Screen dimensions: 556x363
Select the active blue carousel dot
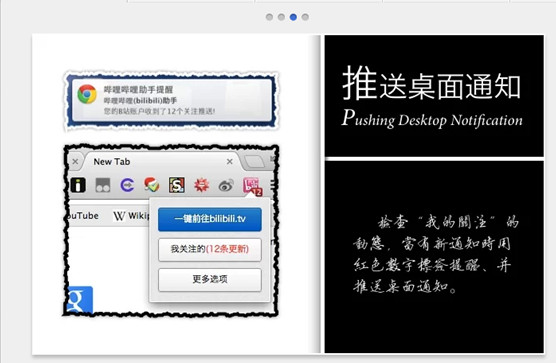coord(293,17)
